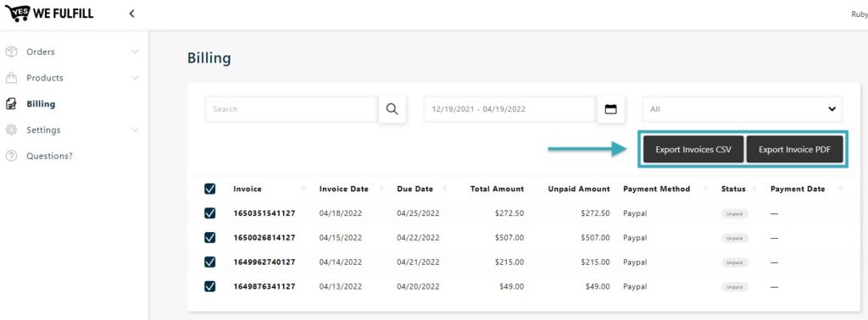Toggle checkbox for invoice 1650026814127
Image resolution: width=868 pixels, height=320 pixels.
point(210,238)
